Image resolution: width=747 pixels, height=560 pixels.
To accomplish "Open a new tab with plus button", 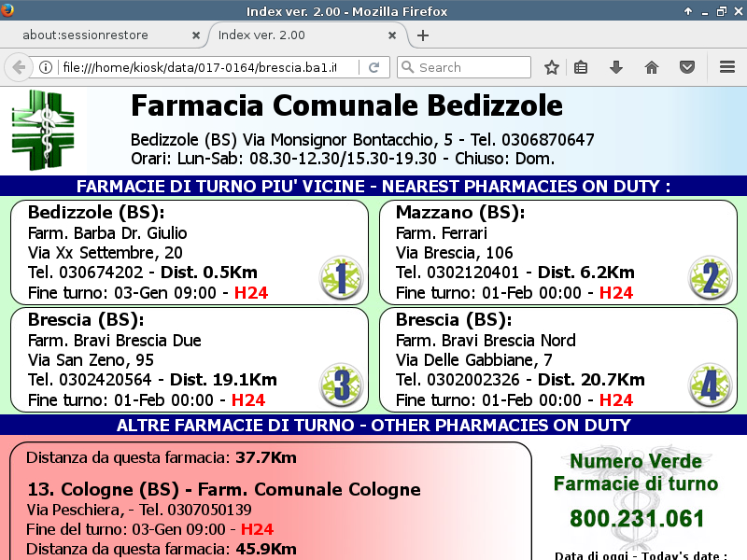I will pos(423,35).
